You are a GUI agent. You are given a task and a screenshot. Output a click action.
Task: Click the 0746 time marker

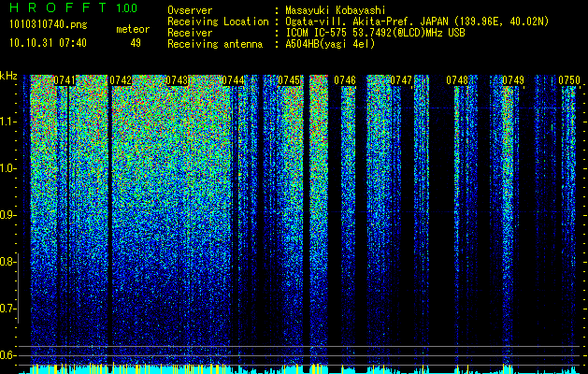345,80
